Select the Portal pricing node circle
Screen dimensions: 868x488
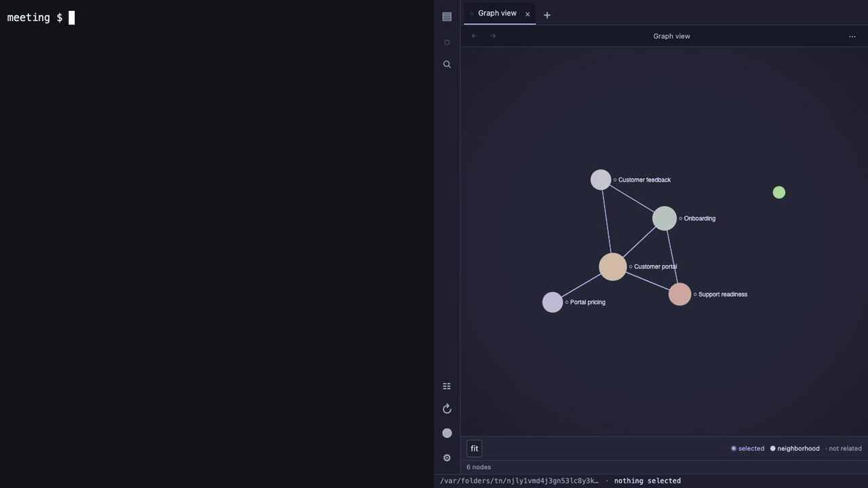553,302
